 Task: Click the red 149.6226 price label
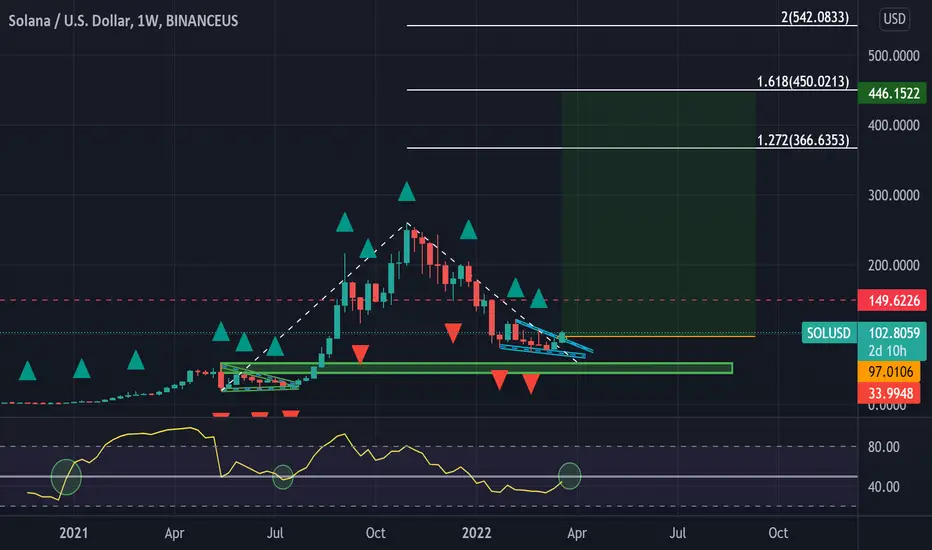click(893, 300)
